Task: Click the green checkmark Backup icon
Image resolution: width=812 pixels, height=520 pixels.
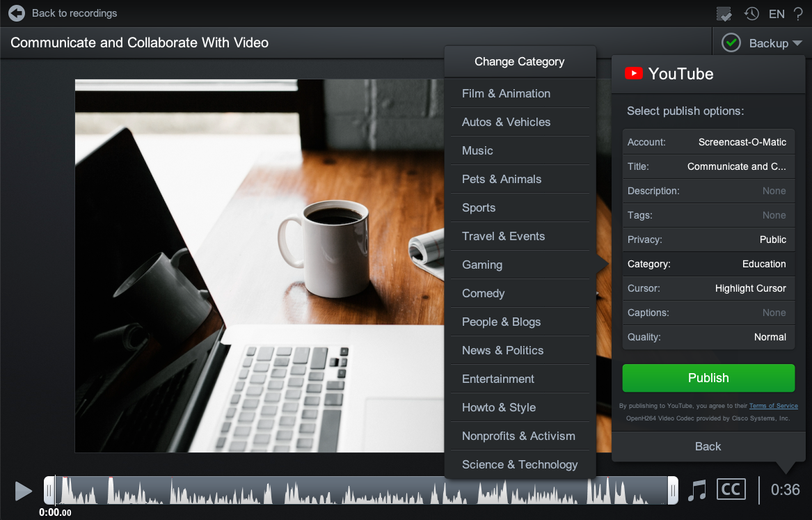Action: pyautogui.click(x=731, y=42)
